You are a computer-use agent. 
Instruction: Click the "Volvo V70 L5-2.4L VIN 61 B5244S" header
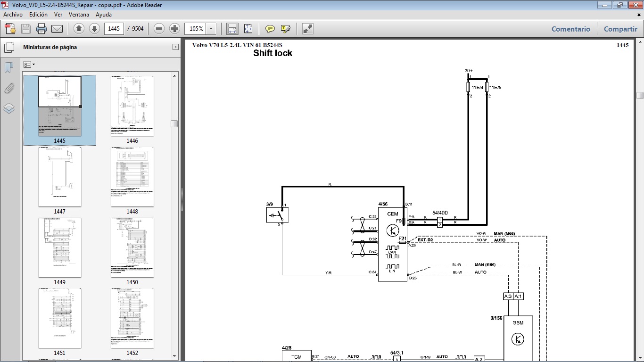[x=237, y=45]
